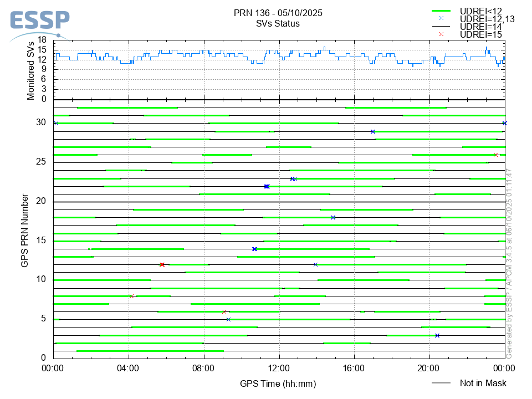
Task: Click the 12:00 time axis label
Action: [279, 368]
